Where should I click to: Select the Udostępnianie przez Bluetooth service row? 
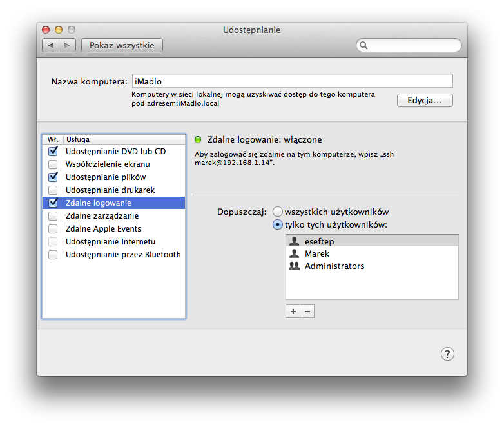coord(114,254)
